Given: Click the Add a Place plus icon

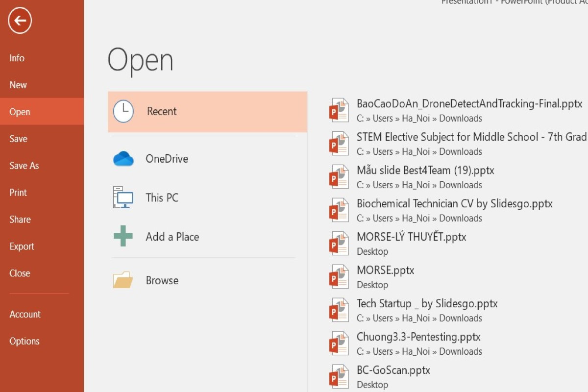Looking at the screenshot, I should tap(123, 236).
